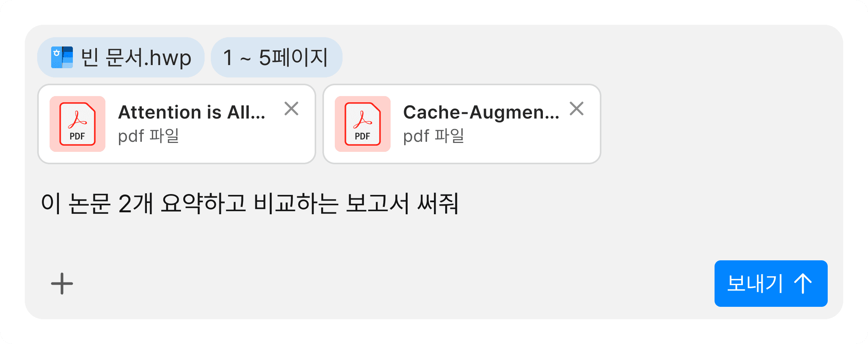Screen dimensions: 868x344
Task: Remove the Cache-Augmented PDF attachment
Action: pyautogui.click(x=577, y=109)
